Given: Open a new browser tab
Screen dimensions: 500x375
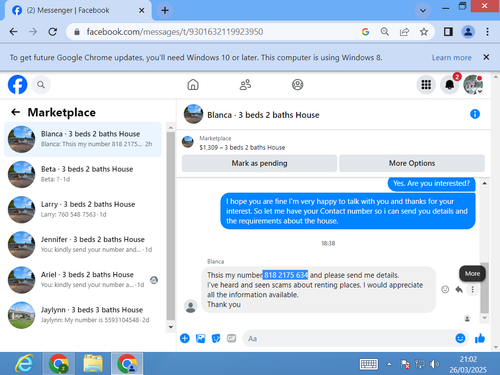Looking at the screenshot, I should pos(165,10).
